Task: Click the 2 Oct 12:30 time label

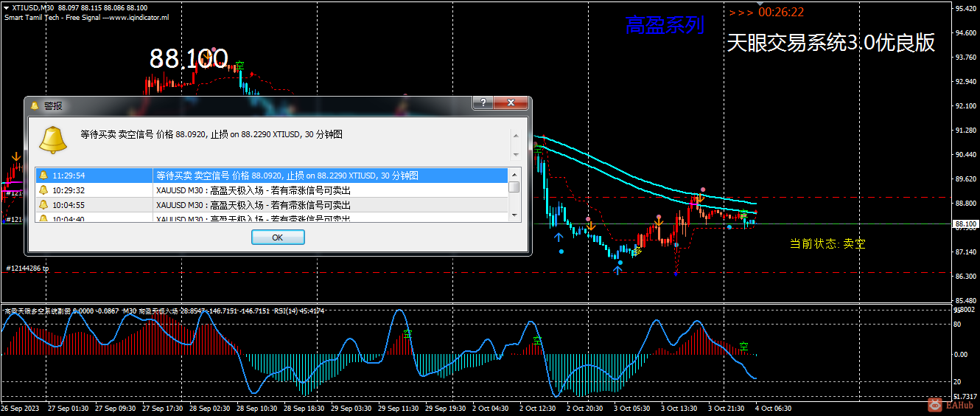Action: click(536, 408)
